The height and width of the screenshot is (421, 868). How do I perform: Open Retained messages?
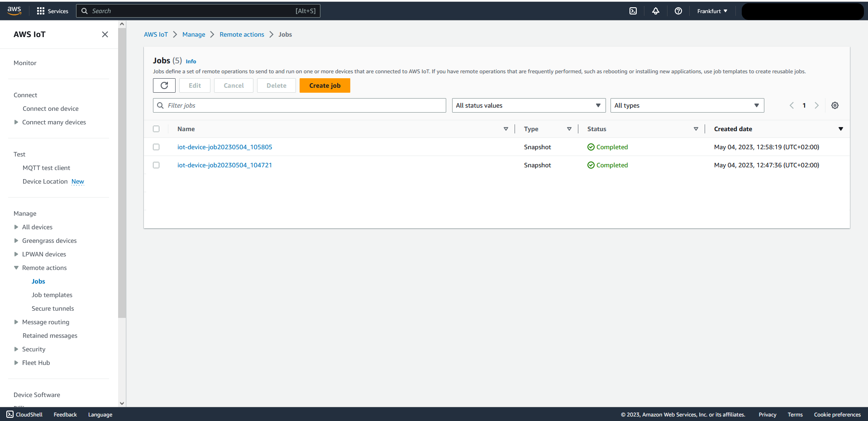click(50, 336)
